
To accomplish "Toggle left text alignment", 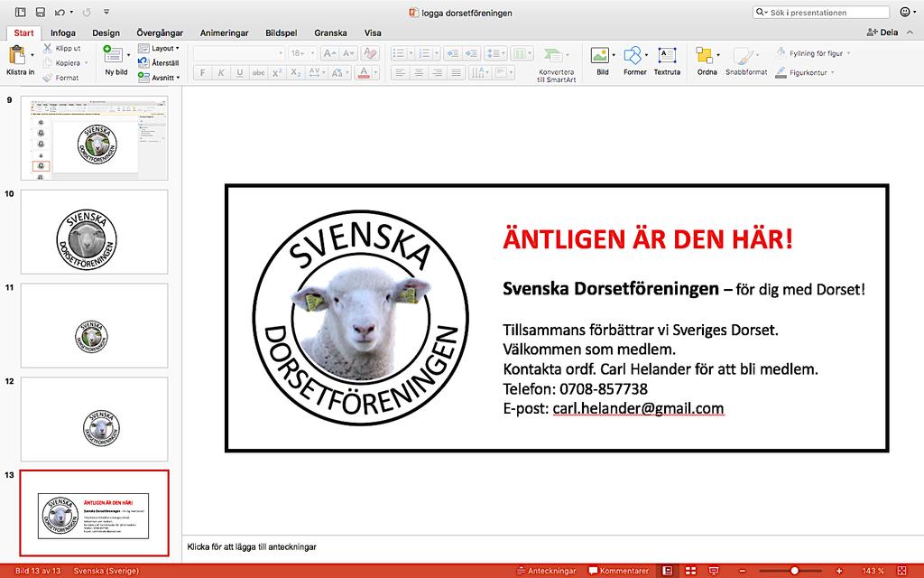I will pyautogui.click(x=400, y=72).
